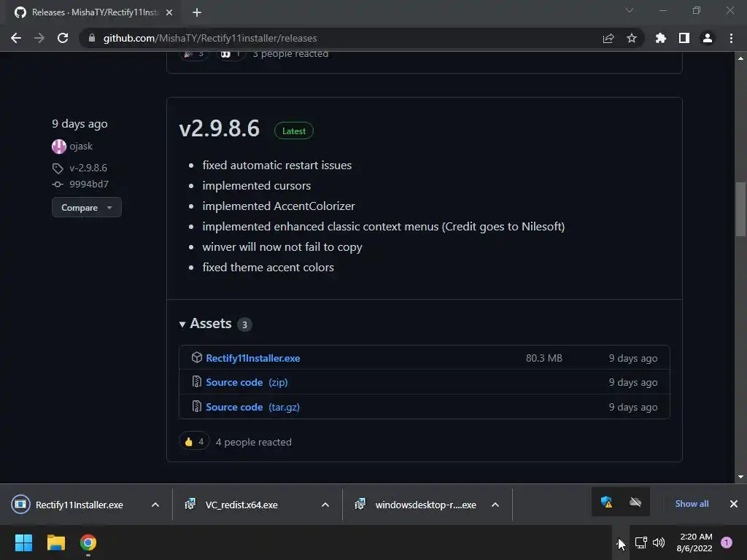Click the package icon beside Rectify11Installer.exe
Image resolution: width=747 pixels, height=560 pixels.
tap(197, 357)
